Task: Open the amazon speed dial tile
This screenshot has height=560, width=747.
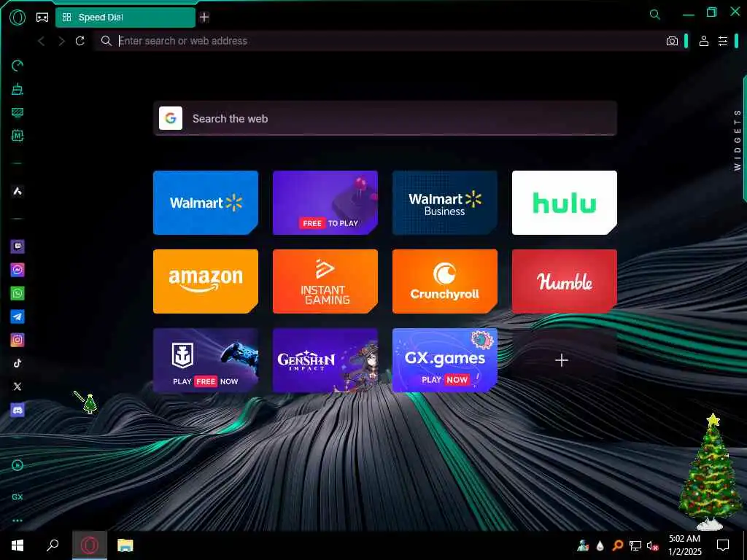Action: [206, 281]
